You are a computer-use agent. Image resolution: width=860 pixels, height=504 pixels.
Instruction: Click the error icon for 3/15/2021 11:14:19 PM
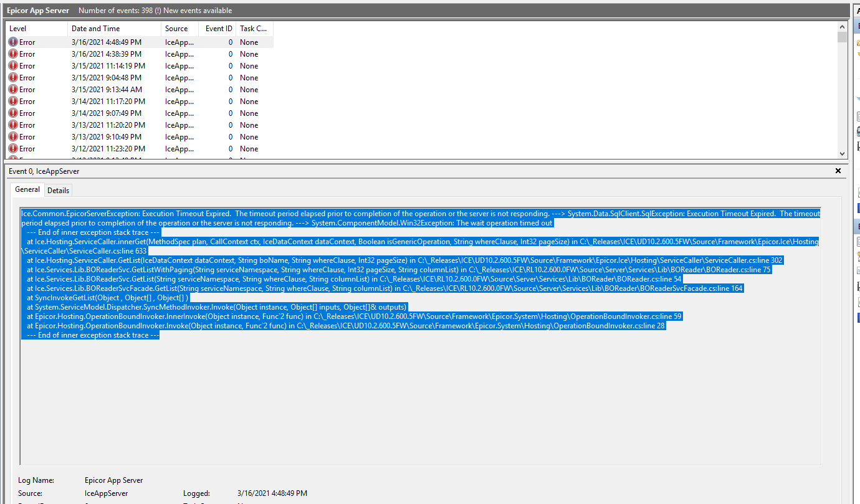pyautogui.click(x=13, y=66)
